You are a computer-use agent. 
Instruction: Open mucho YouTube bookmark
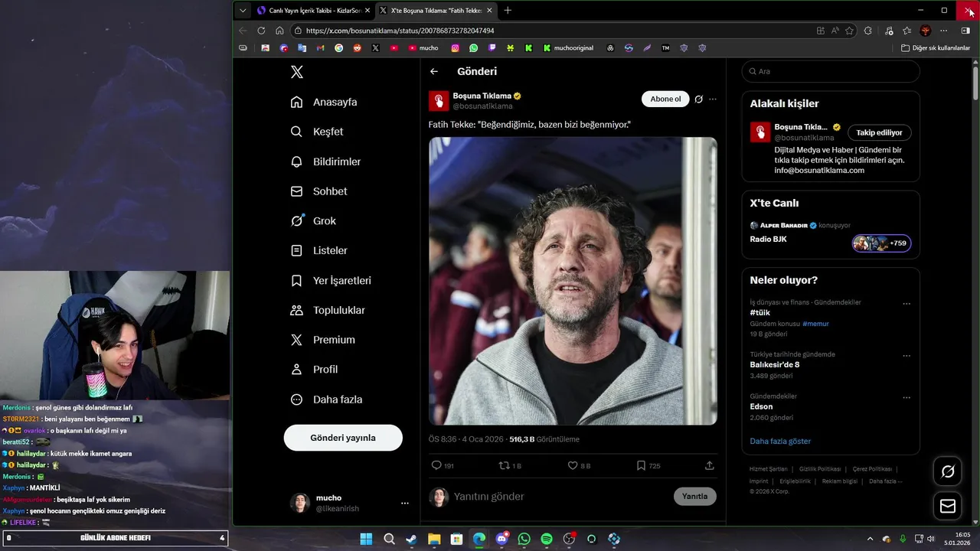pyautogui.click(x=423, y=47)
